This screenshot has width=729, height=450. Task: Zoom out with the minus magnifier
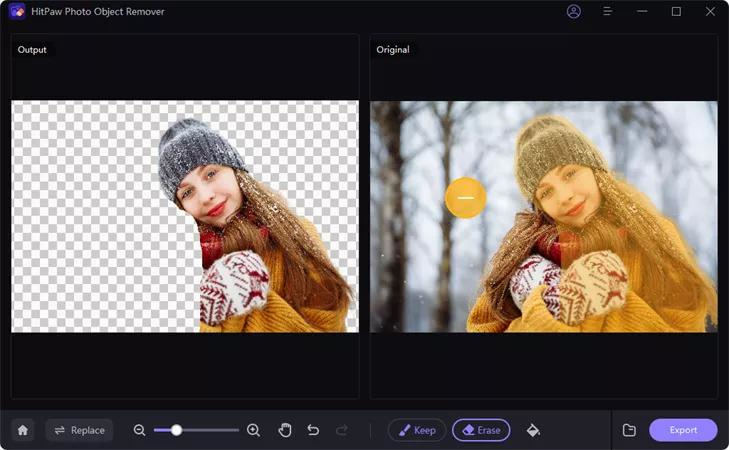point(140,430)
